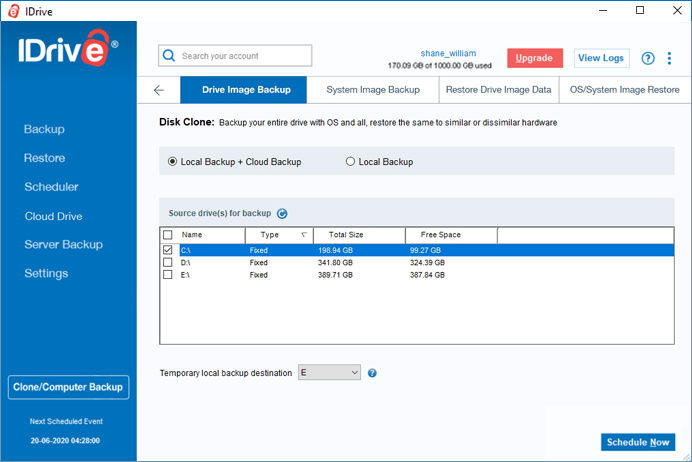
Task: Open the temporary destination drive dropdown
Action: [x=329, y=372]
